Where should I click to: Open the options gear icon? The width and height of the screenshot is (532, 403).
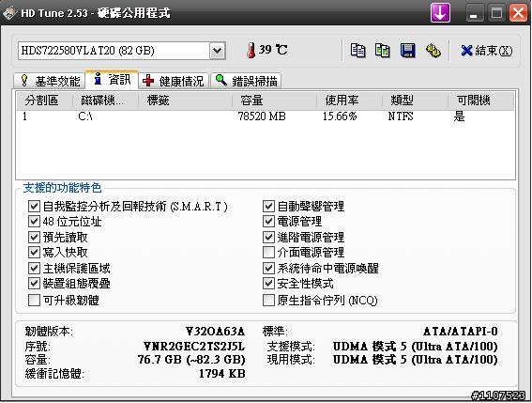coord(433,51)
